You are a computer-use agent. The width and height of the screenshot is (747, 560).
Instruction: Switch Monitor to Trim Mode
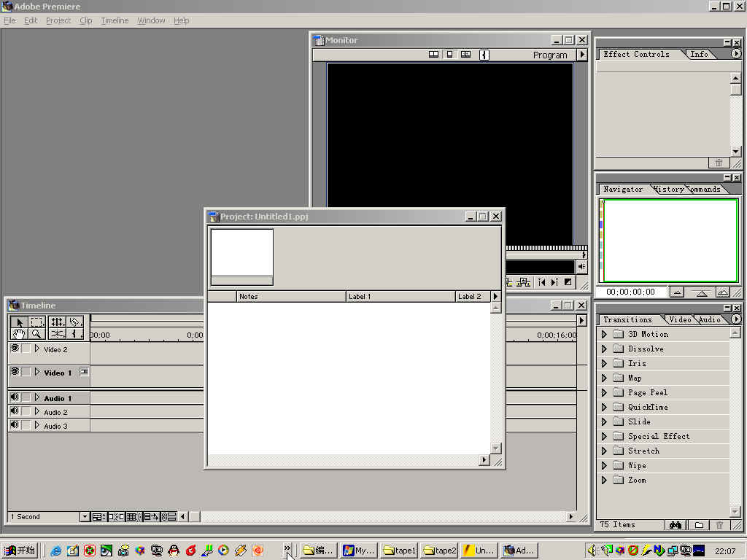[x=465, y=55]
